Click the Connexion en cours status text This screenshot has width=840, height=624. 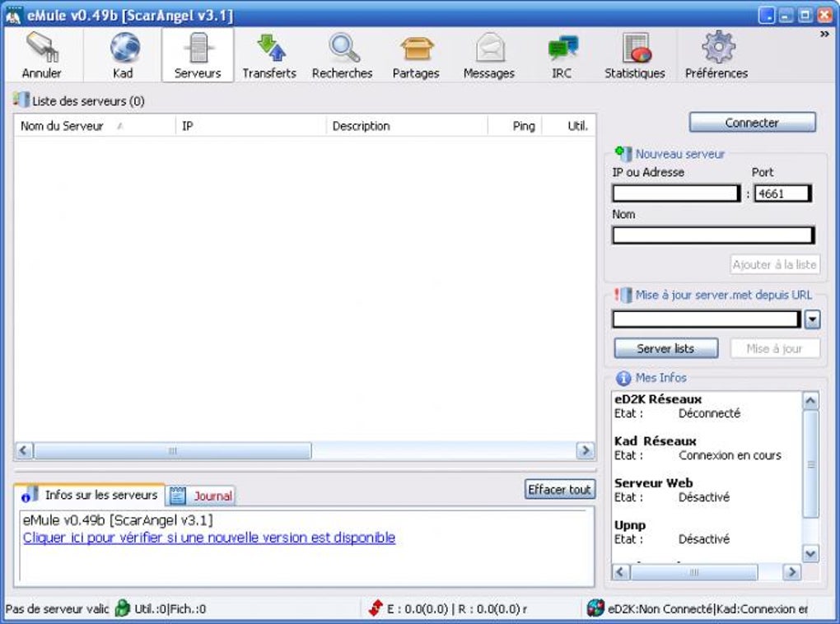coord(730,455)
